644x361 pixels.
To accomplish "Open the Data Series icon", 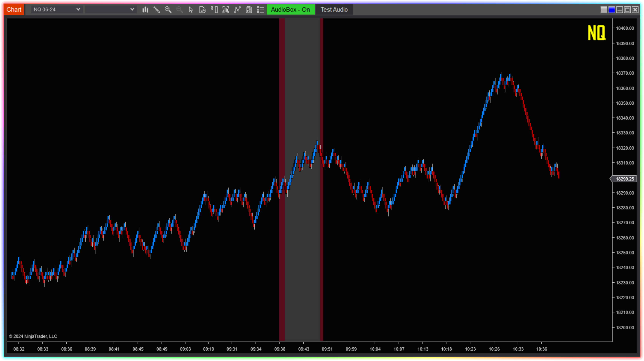I will click(x=226, y=10).
